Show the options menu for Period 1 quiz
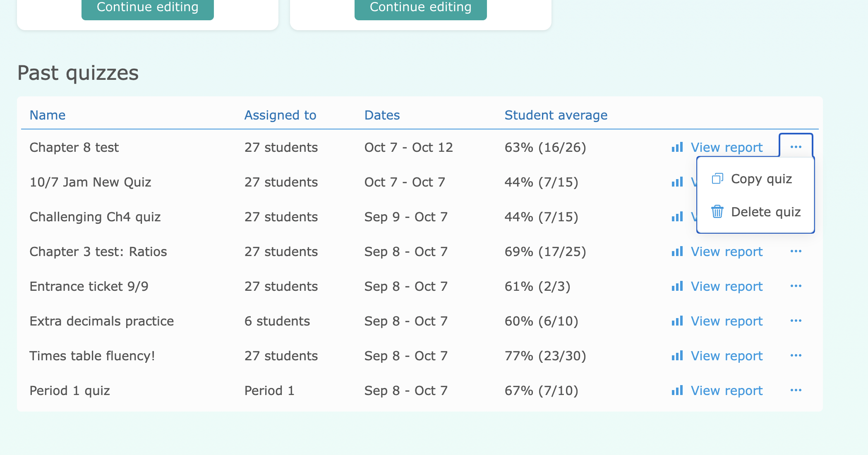Screen dimensions: 868x455 796,390
